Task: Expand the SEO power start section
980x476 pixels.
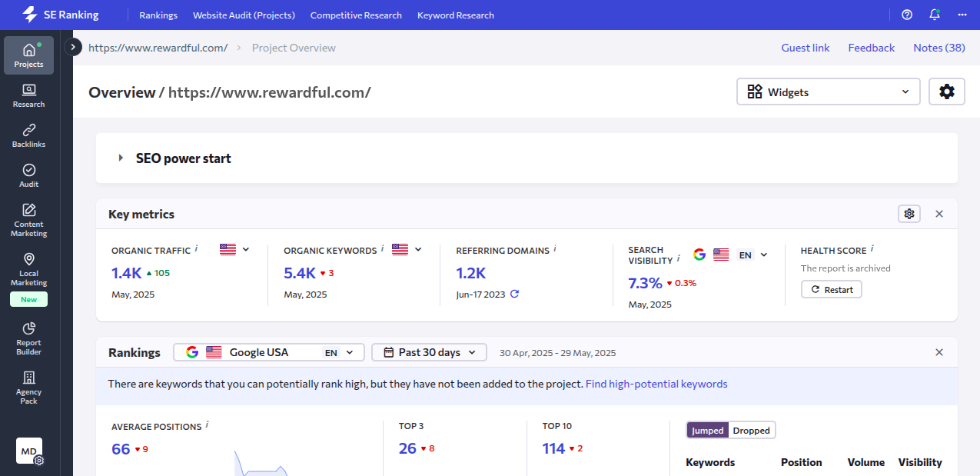Action: pos(121,158)
